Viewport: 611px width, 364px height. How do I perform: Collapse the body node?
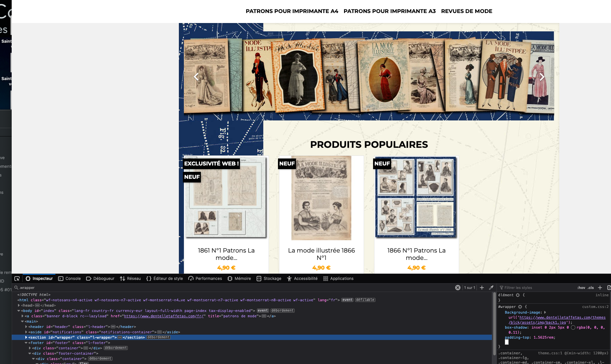19,311
